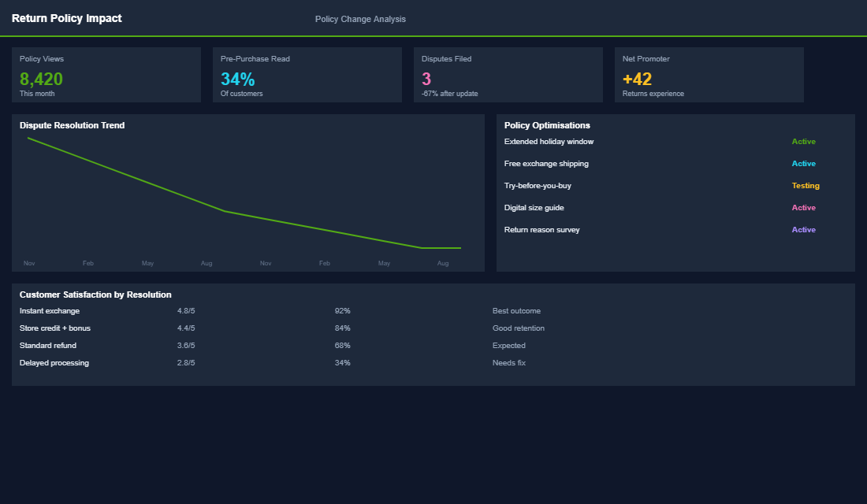The height and width of the screenshot is (504, 867).
Task: Click the Return Policy Impact heading
Action: point(67,17)
